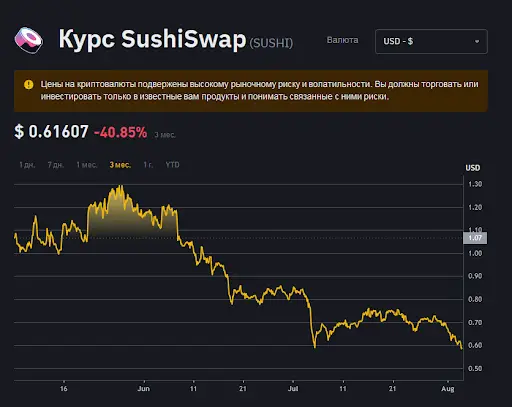Click the Курс SushiSwap heading
This screenshot has width=512, height=407.
[152, 39]
